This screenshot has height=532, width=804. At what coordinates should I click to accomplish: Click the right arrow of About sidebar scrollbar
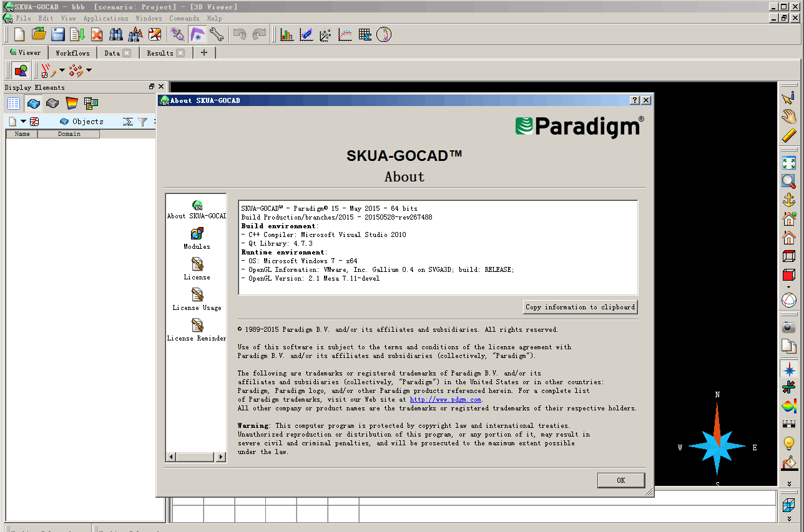(x=221, y=457)
